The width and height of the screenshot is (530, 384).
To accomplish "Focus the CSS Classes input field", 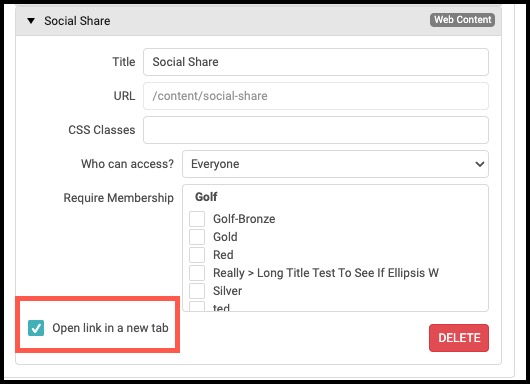I will 316,130.
